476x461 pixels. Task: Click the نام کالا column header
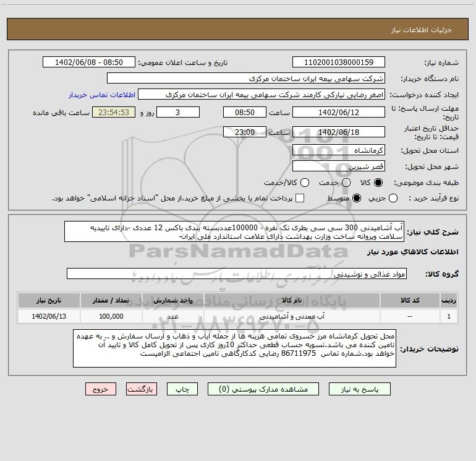[292, 300]
